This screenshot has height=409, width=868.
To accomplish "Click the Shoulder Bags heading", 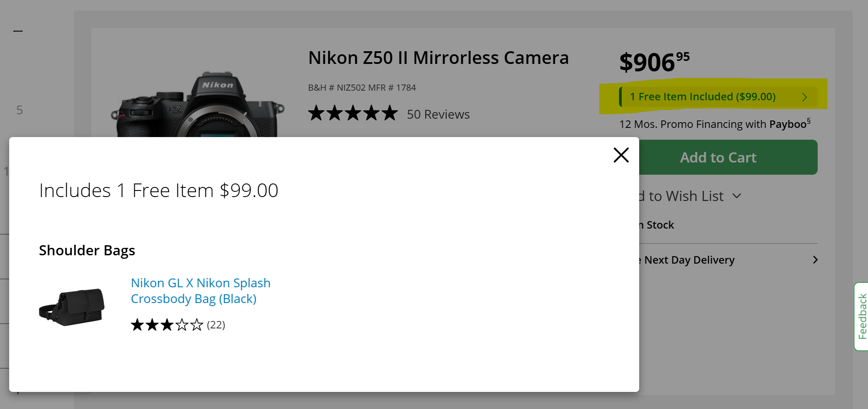I will click(87, 250).
